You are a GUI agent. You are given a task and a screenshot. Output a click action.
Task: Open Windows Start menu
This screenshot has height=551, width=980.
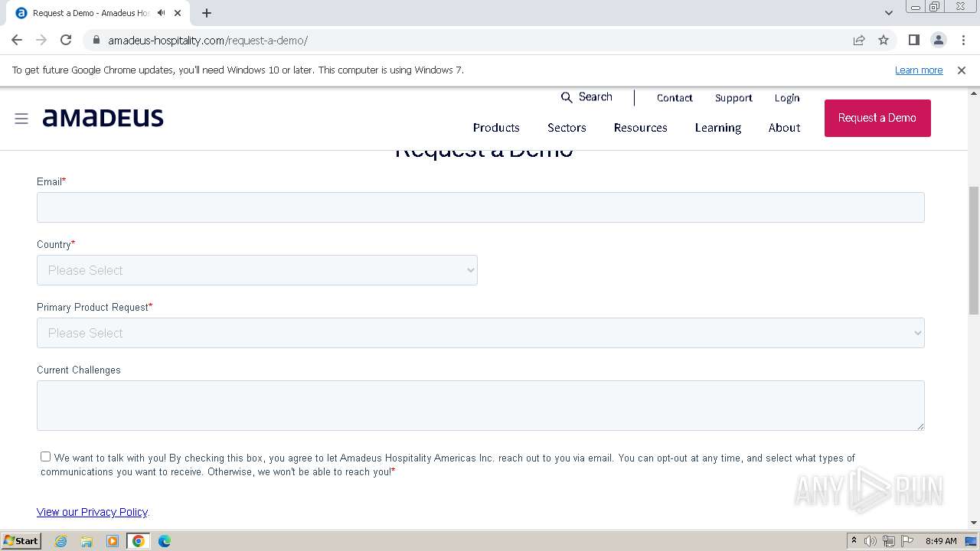click(x=21, y=540)
